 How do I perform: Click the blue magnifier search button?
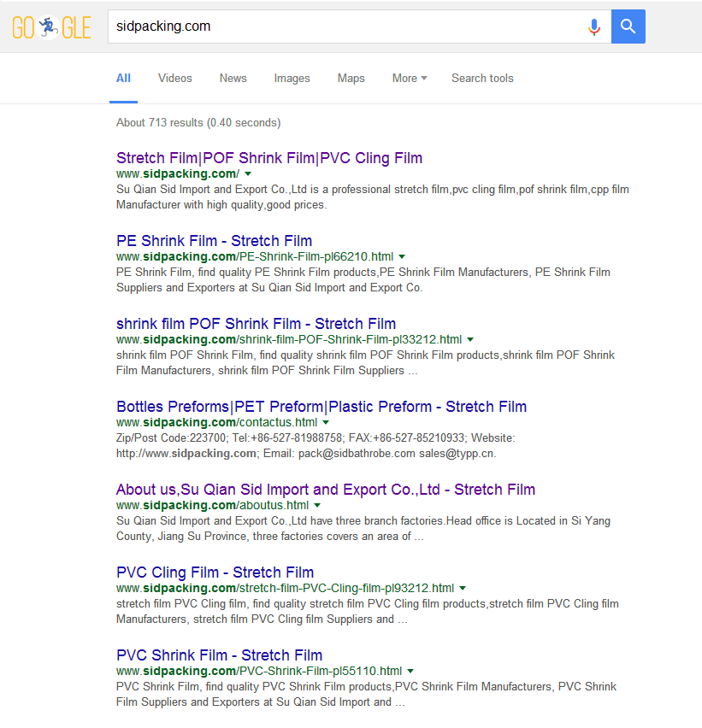(x=628, y=26)
